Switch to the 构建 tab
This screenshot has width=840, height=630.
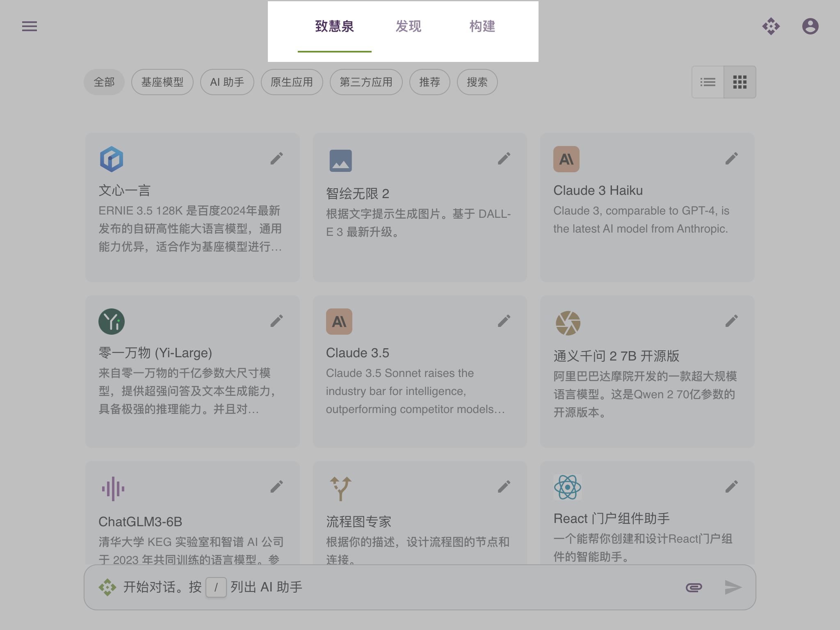[482, 26]
